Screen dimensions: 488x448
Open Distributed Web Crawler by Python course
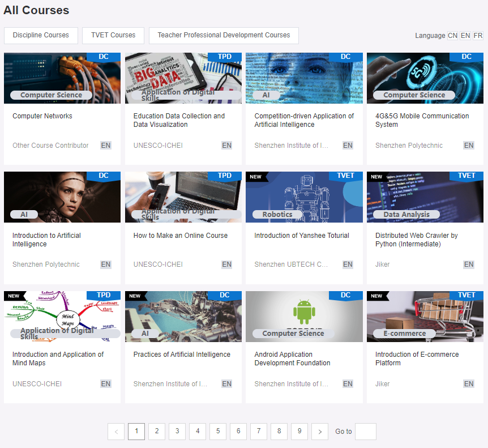pos(417,240)
